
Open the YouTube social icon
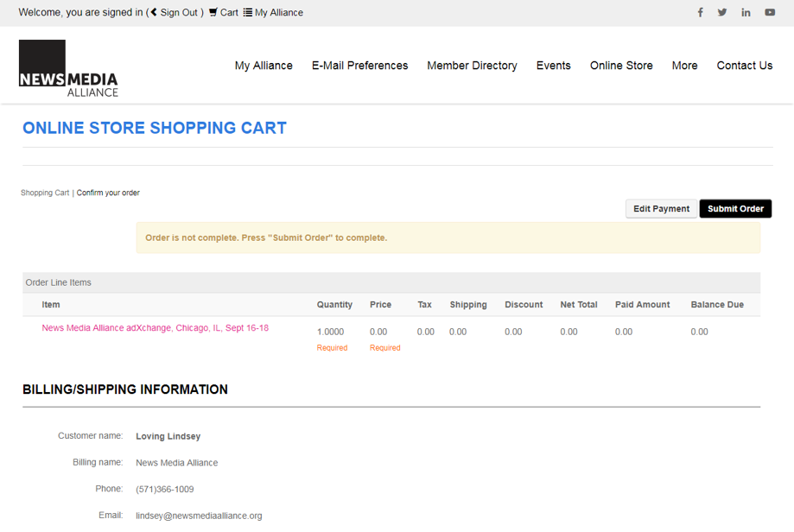point(770,13)
